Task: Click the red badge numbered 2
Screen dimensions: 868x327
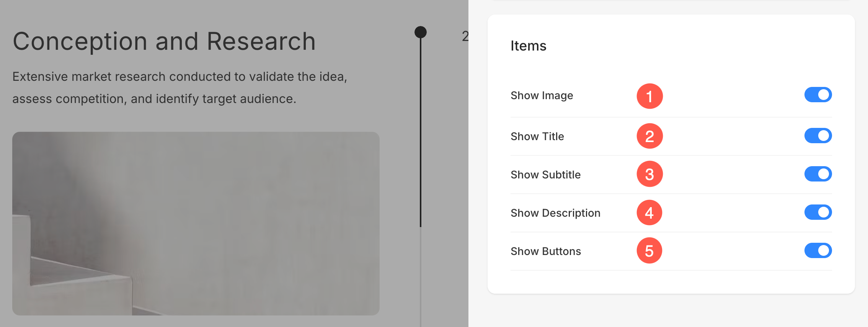Action: tap(649, 136)
